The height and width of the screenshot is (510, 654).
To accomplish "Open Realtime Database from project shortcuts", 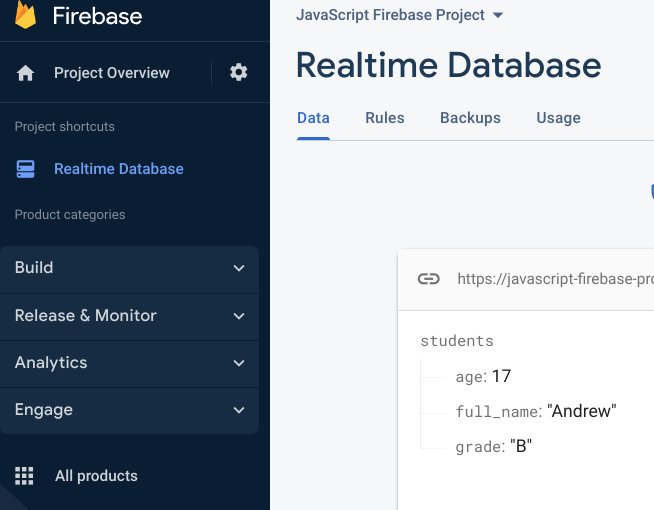I will [118, 169].
